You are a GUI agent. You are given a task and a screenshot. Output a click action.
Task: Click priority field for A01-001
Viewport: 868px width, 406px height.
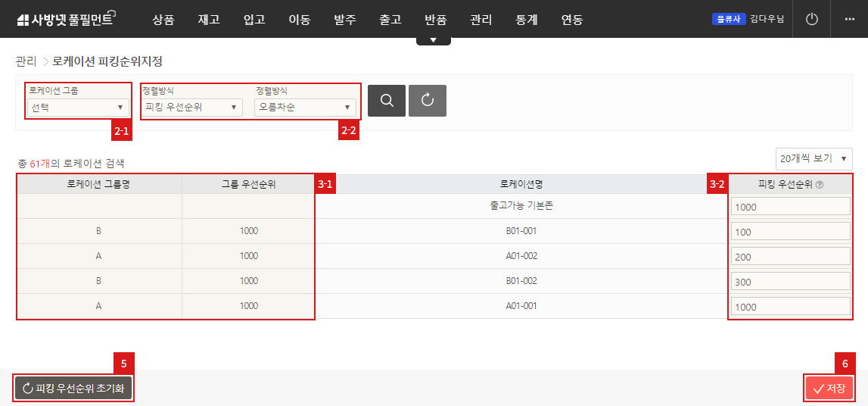click(x=791, y=306)
